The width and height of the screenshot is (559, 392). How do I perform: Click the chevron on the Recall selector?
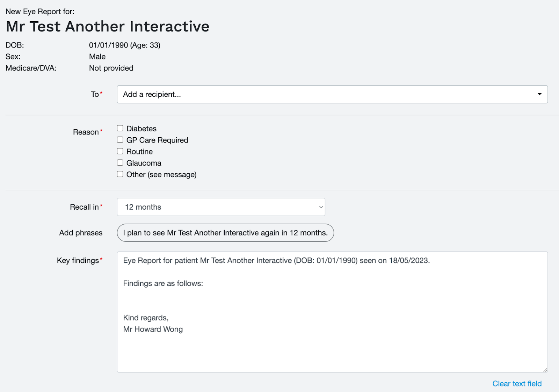(x=320, y=207)
